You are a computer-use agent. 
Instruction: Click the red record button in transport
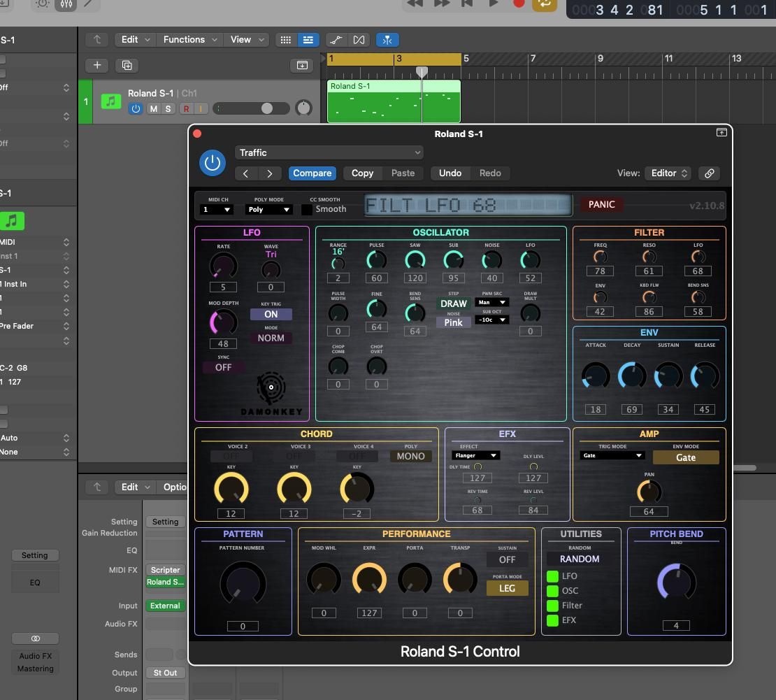point(519,3)
